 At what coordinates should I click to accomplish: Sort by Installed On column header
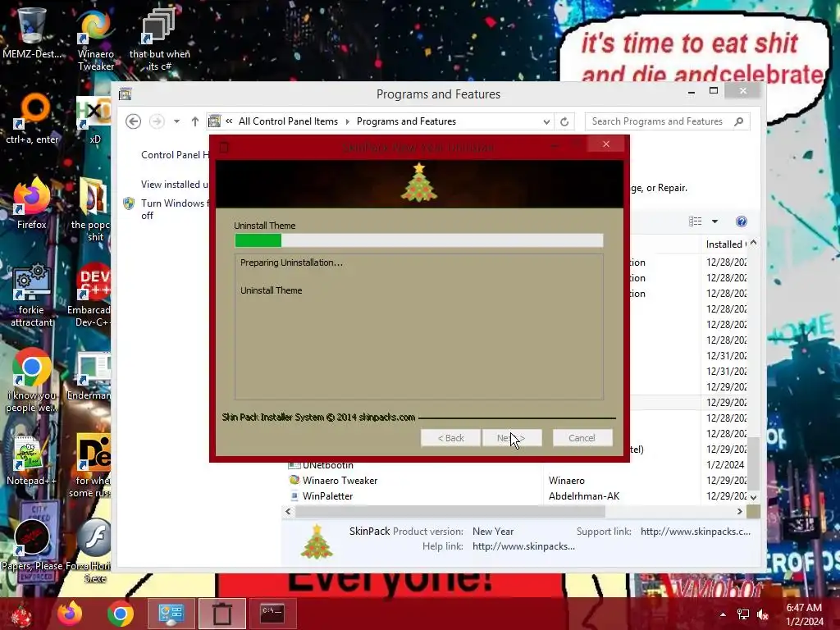[724, 244]
